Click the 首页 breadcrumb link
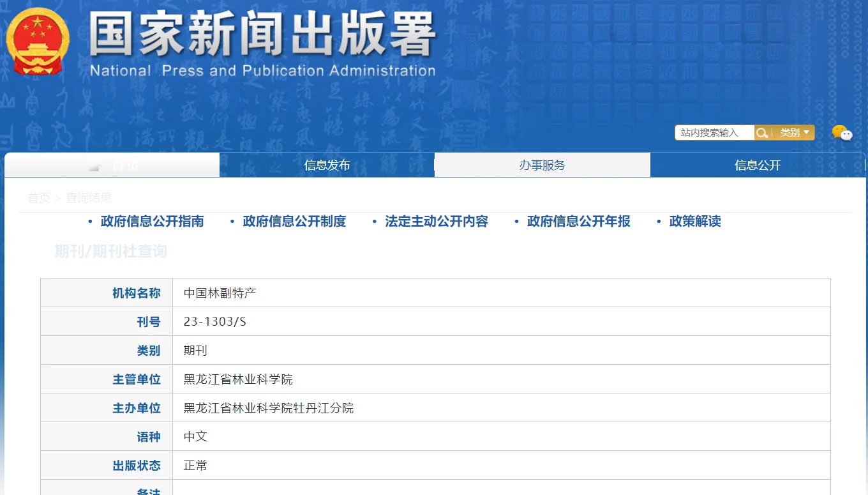Image resolution: width=868 pixels, height=495 pixels. pyautogui.click(x=38, y=197)
